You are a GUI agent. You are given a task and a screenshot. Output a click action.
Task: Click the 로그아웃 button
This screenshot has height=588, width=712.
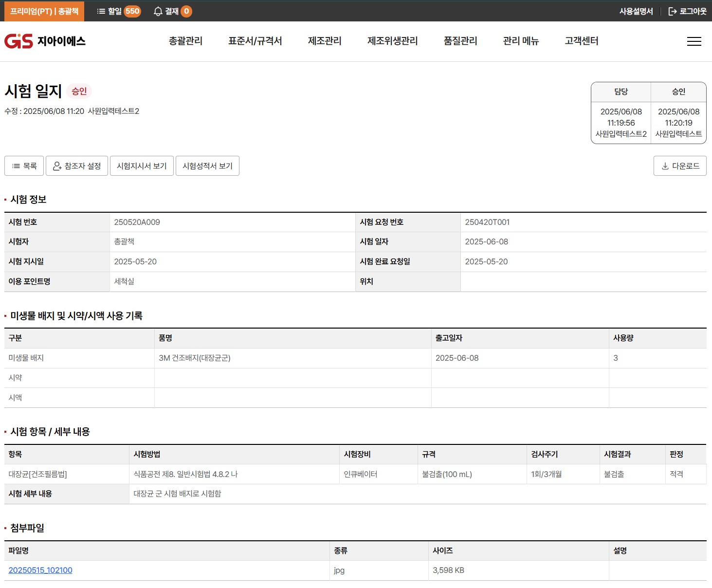tap(687, 11)
